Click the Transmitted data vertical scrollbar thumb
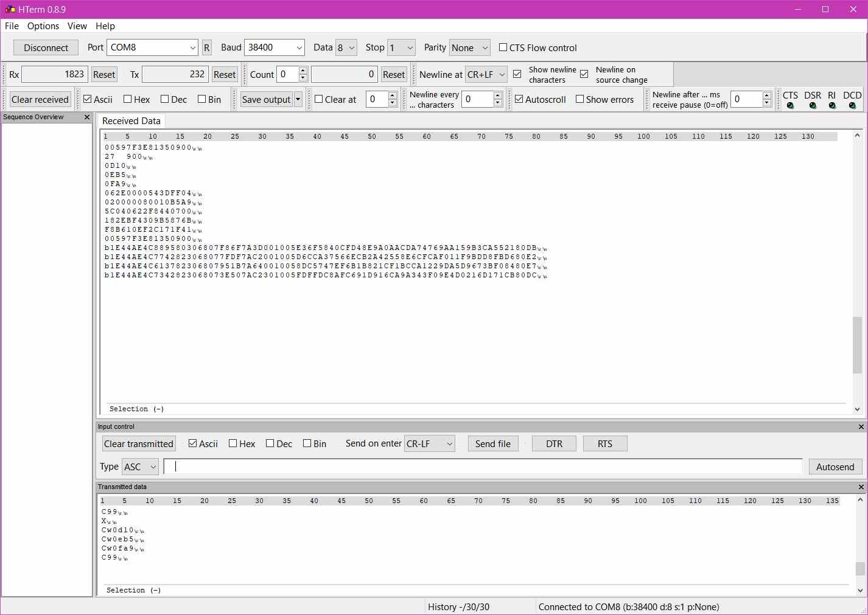The height and width of the screenshot is (615, 868). pos(860,569)
